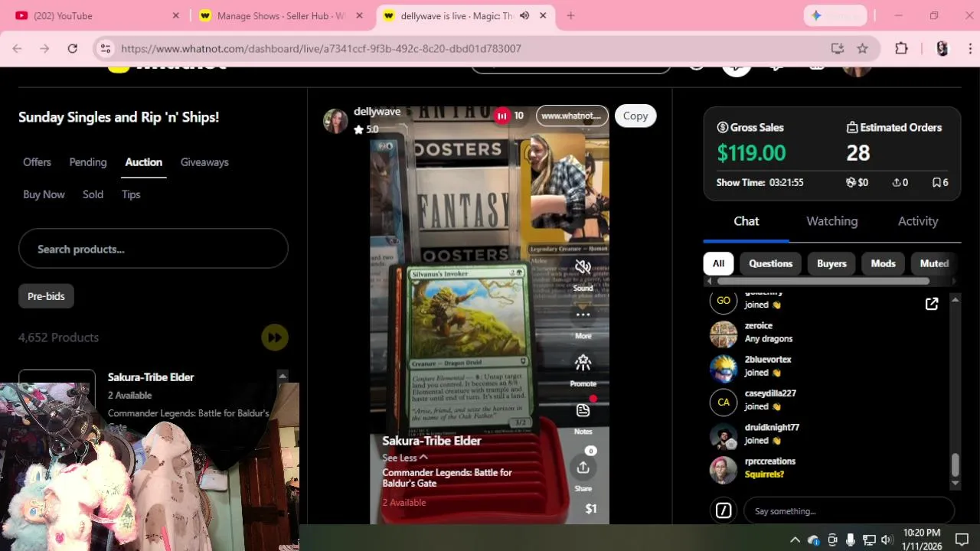The image size is (980, 551).
Task: Bookmark this page with the star icon
Action: point(862,48)
